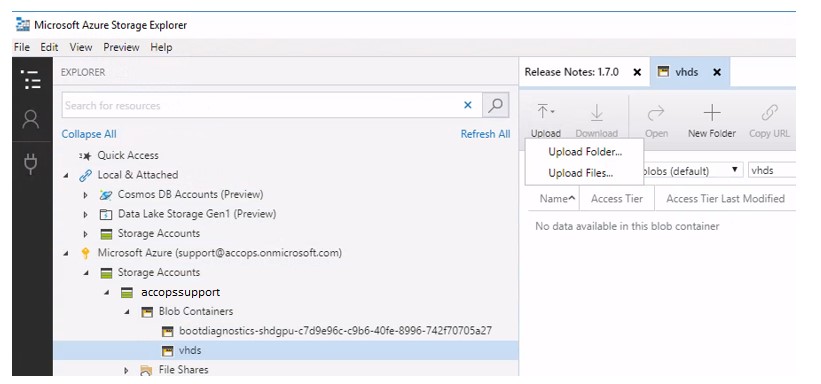Collapse the Blob Containers node
Image resolution: width=821 pixels, height=384 pixels.
pyautogui.click(x=127, y=312)
